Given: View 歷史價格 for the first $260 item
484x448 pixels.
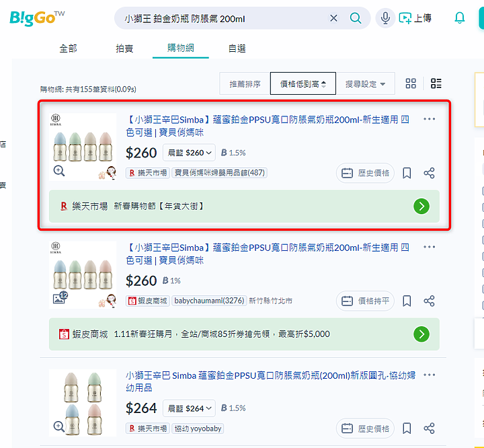Looking at the screenshot, I should point(365,173).
